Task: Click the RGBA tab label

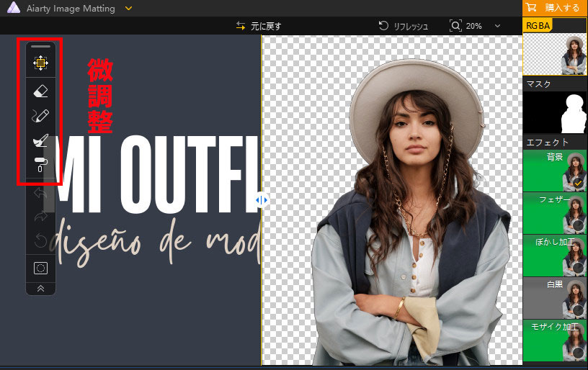Action: point(538,25)
